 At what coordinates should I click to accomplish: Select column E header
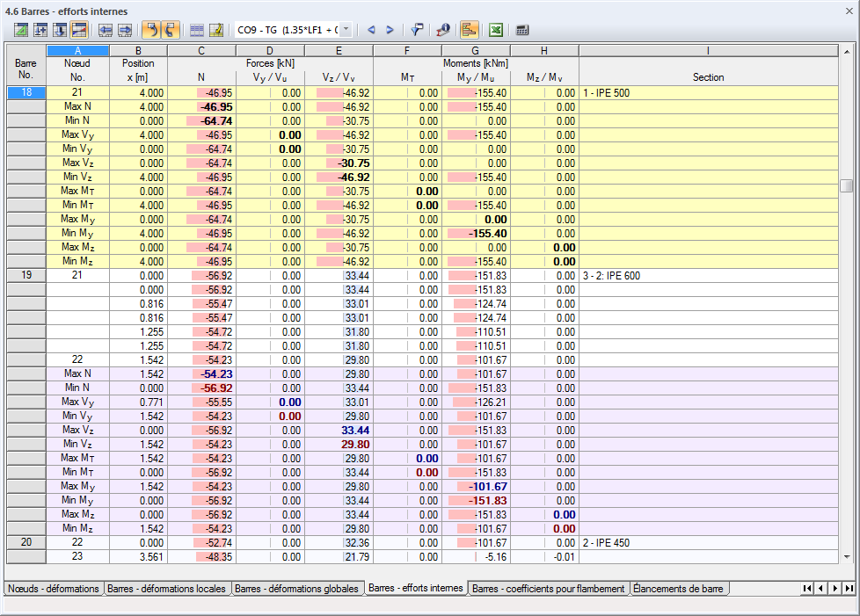339,51
